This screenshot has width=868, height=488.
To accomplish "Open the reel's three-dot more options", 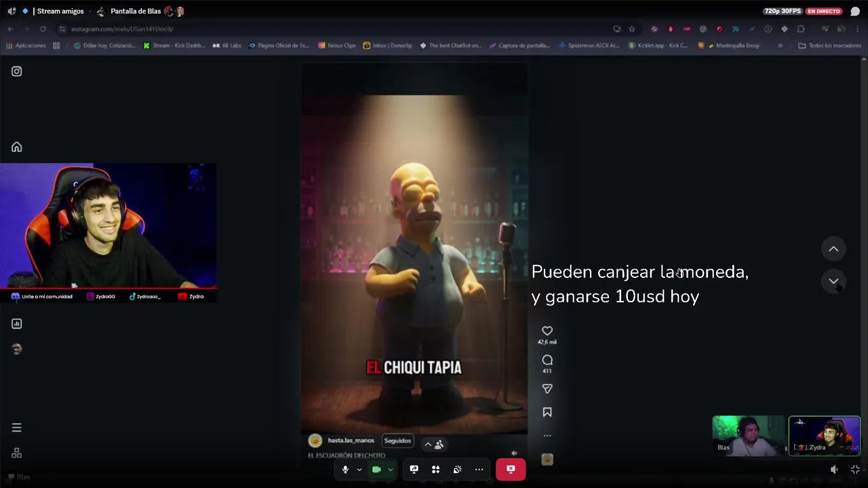I will click(547, 435).
